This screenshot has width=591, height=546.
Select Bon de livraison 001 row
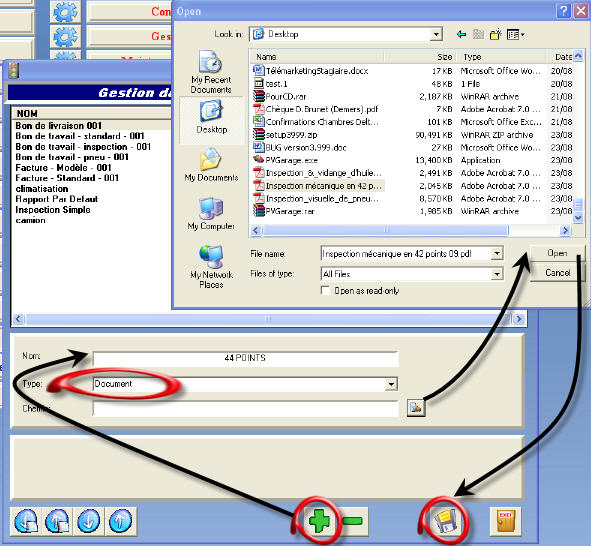point(59,125)
